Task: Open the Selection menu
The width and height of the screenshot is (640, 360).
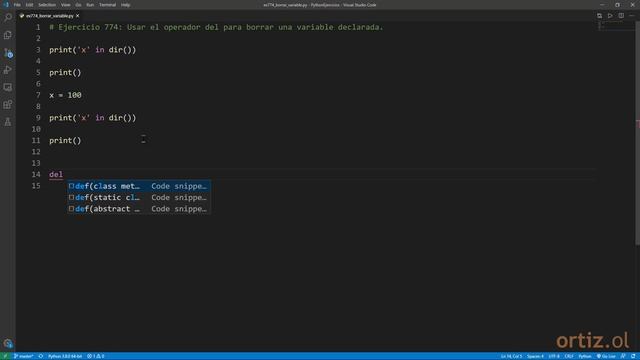Action: tap(47, 5)
